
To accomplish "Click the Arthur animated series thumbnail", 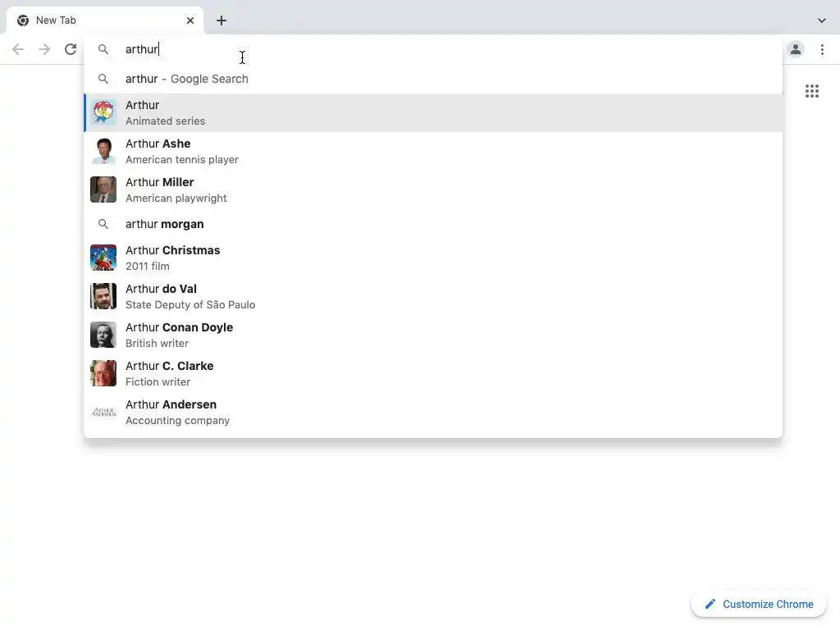I will (x=103, y=112).
